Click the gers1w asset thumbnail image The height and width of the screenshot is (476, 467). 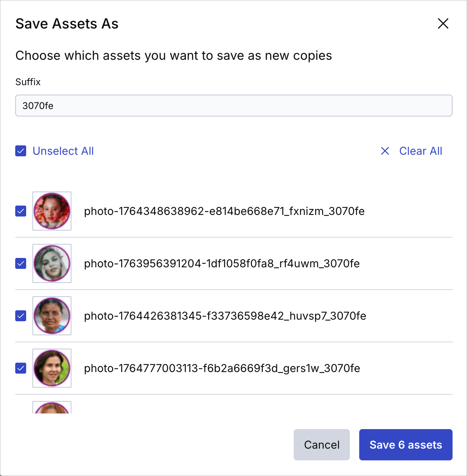coord(52,368)
